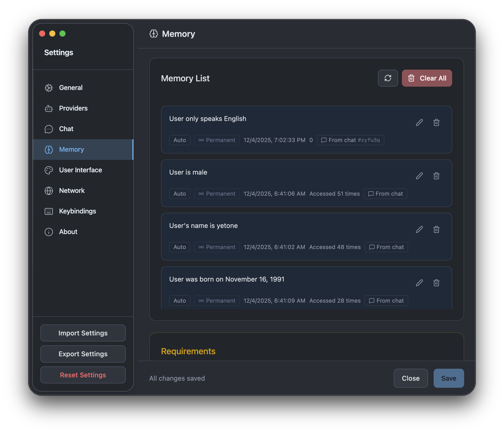This screenshot has width=504, height=433.
Task: Delete the born on November 16 memory
Action: coord(436,283)
